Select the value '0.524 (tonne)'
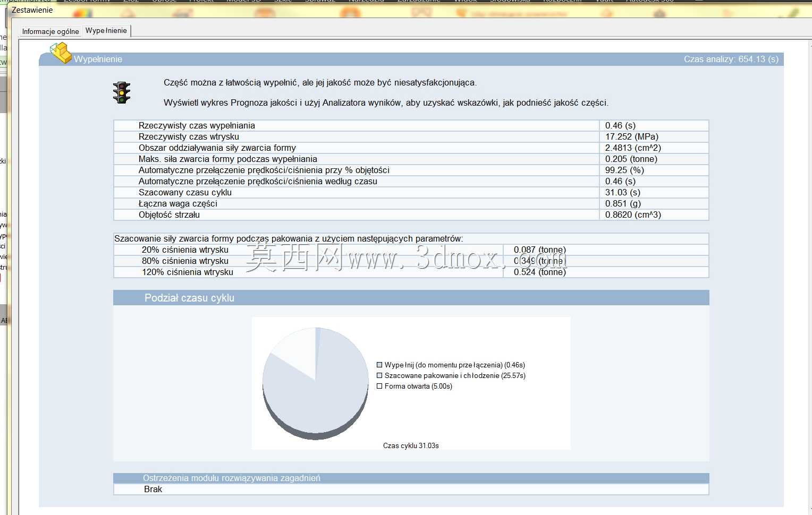The width and height of the screenshot is (812, 515). tap(539, 272)
